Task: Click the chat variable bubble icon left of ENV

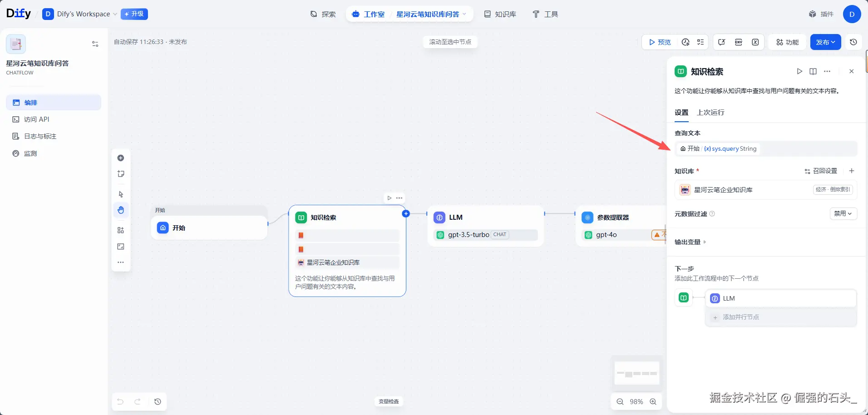Action: tap(722, 42)
